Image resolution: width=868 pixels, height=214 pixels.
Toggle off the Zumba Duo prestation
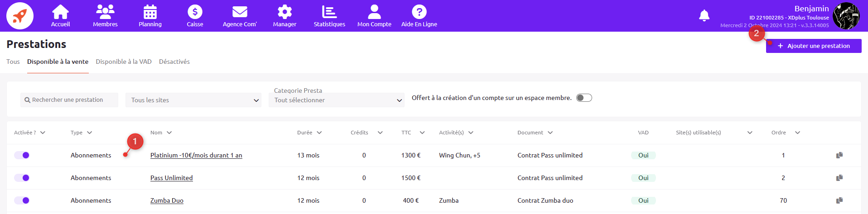coord(22,200)
